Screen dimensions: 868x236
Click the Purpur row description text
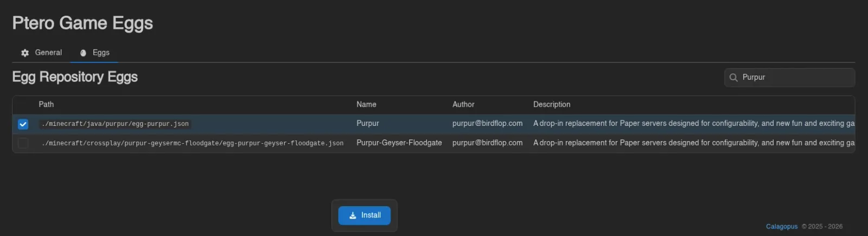(694, 124)
